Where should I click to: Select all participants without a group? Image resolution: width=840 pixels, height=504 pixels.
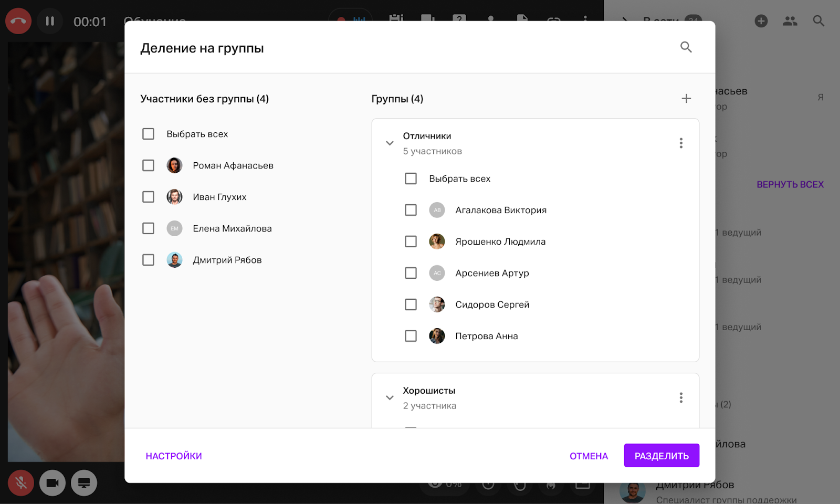[149, 134]
